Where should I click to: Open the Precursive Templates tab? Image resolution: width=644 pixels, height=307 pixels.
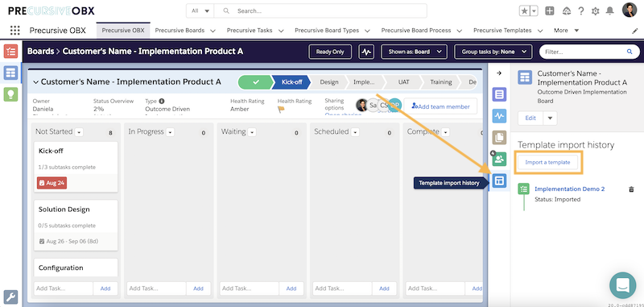(502, 31)
